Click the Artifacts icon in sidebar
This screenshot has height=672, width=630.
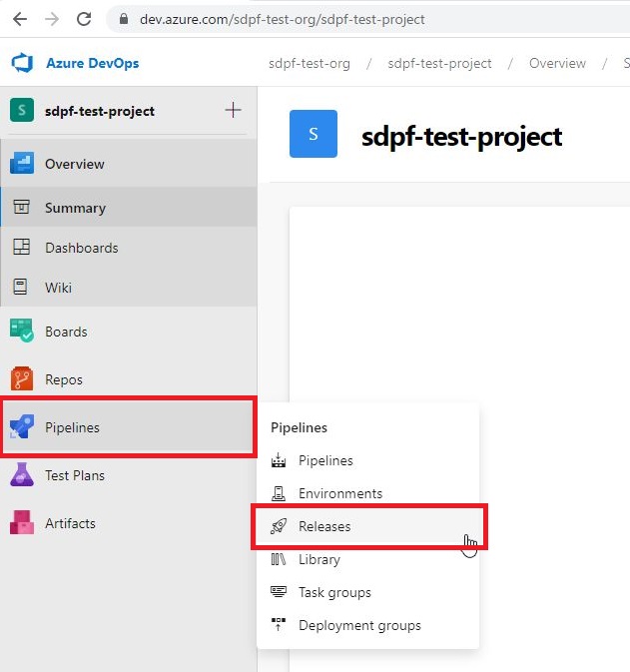[x=22, y=523]
